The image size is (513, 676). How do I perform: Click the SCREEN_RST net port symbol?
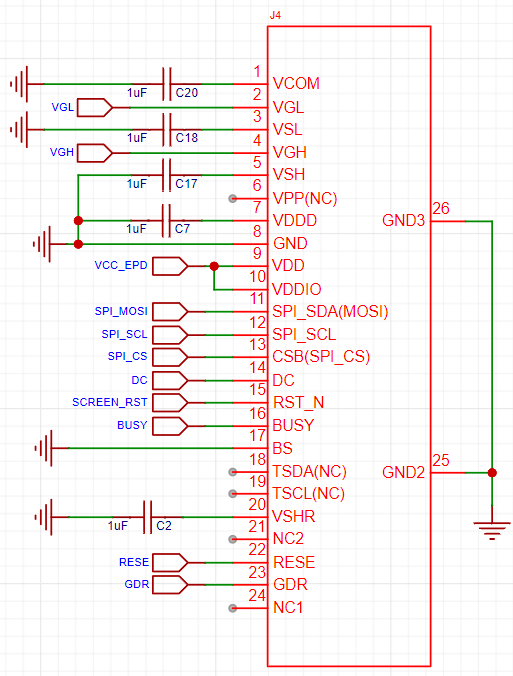[x=170, y=403]
